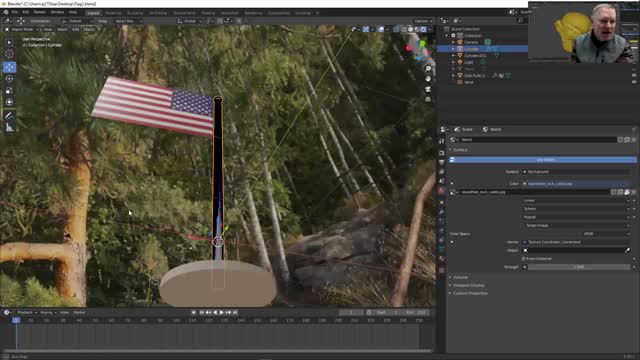The image size is (640, 360).
Task: Open the Render menu
Action: coord(39,12)
